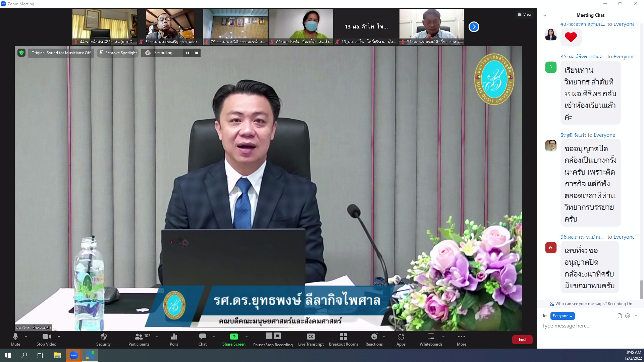Pause recording in the top Recording indicator

[187, 53]
